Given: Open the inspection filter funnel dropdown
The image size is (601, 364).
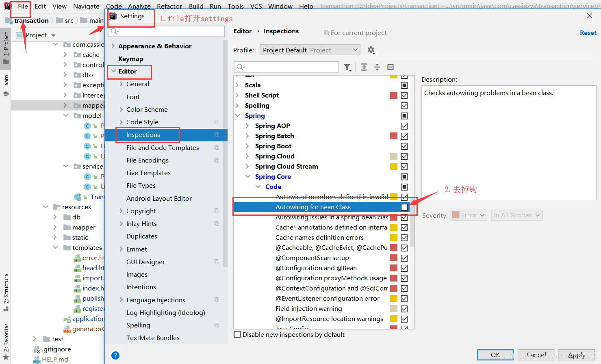Looking at the screenshot, I should pyautogui.click(x=347, y=67).
